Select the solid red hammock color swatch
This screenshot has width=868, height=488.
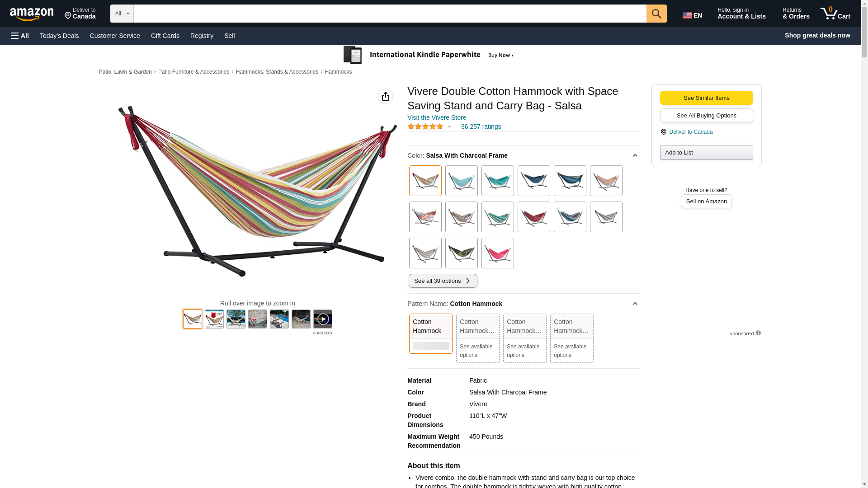pyautogui.click(x=533, y=217)
